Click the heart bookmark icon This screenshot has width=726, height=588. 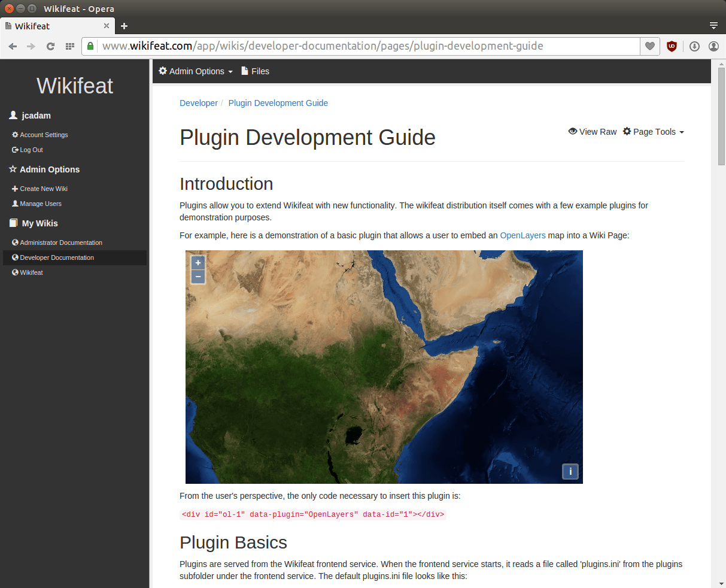click(649, 46)
